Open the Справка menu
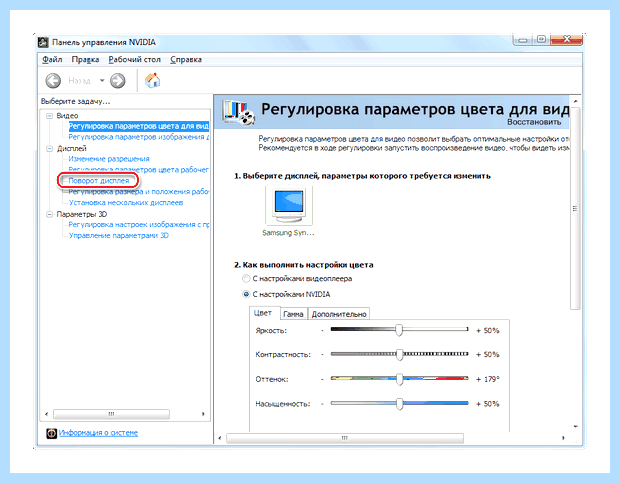The width and height of the screenshot is (620, 483). [x=186, y=60]
